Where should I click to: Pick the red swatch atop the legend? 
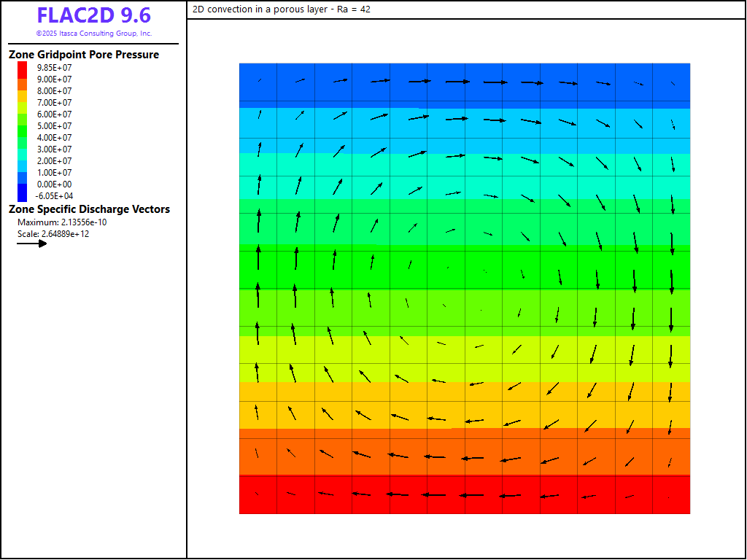23,68
